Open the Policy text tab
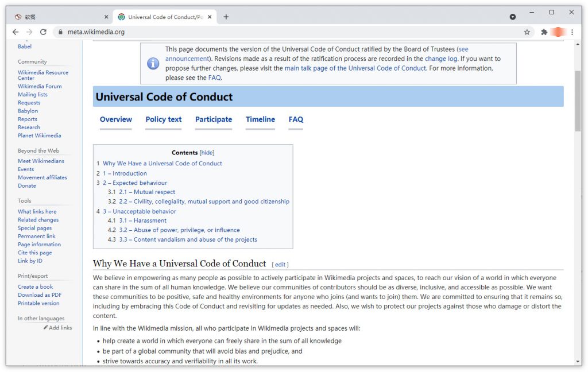Screen dimensions: 588x372 163,119
